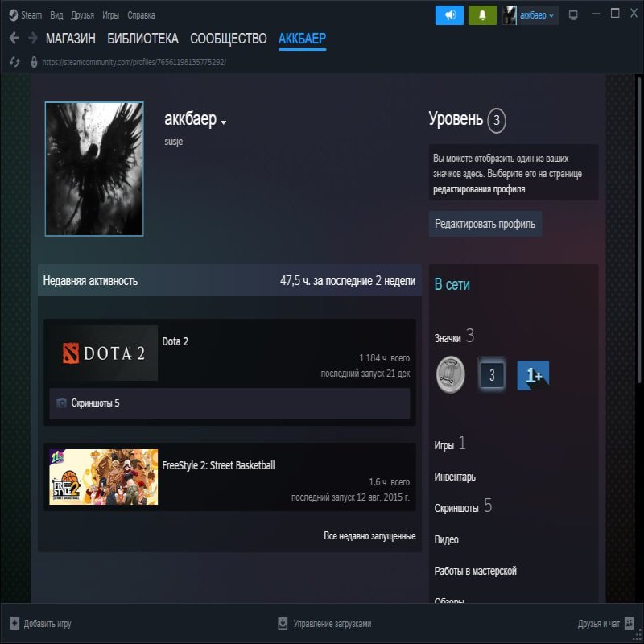Switch to the БИБЛИОТЕКА tab
The height and width of the screenshot is (644, 644).
click(x=142, y=38)
